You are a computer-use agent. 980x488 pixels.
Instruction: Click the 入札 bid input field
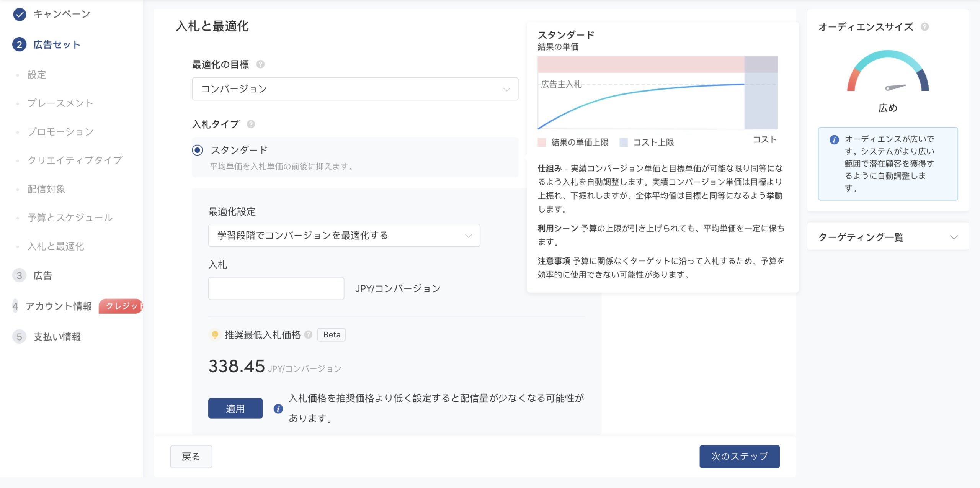[x=276, y=288]
